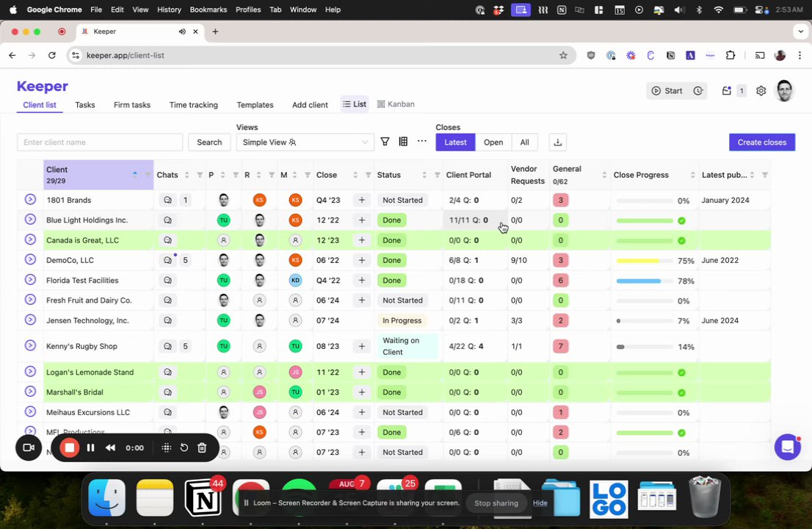The image size is (812, 529).
Task: Switch to Kanban view
Action: click(396, 104)
